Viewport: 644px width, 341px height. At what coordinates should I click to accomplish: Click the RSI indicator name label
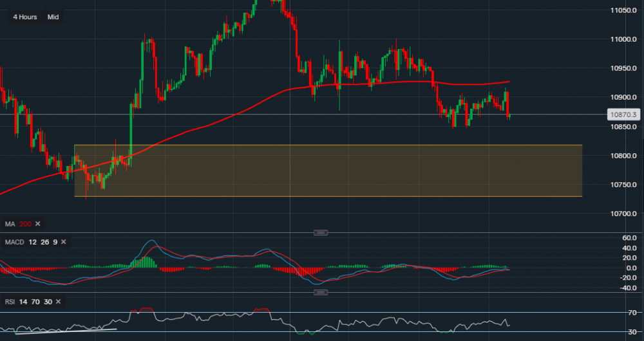coord(10,302)
